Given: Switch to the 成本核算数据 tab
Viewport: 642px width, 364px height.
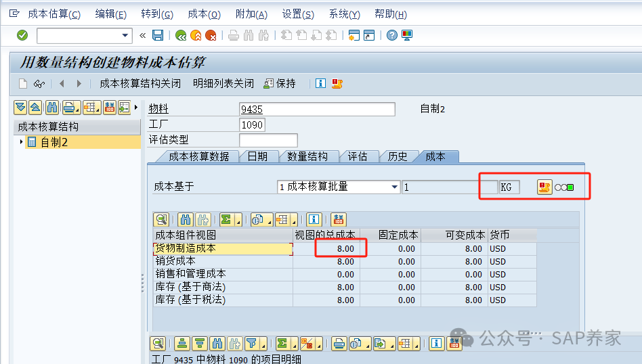Looking at the screenshot, I should pos(199,157).
